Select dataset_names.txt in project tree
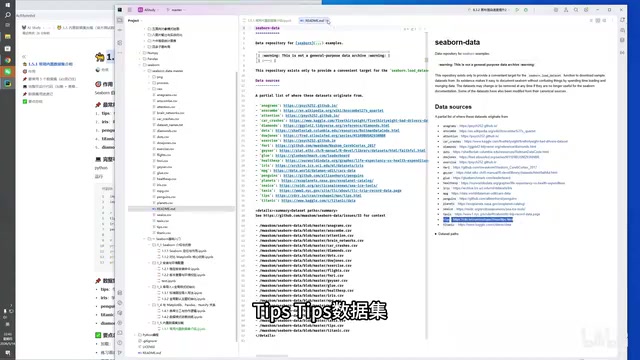This screenshot has width=640, height=360. click(x=170, y=125)
